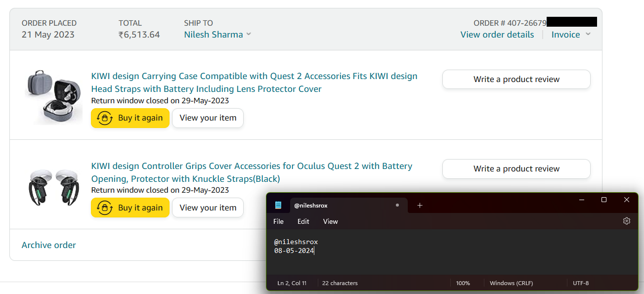This screenshot has height=294, width=644.
Task: Click View your item for Controller Grips
Action: [x=208, y=208]
